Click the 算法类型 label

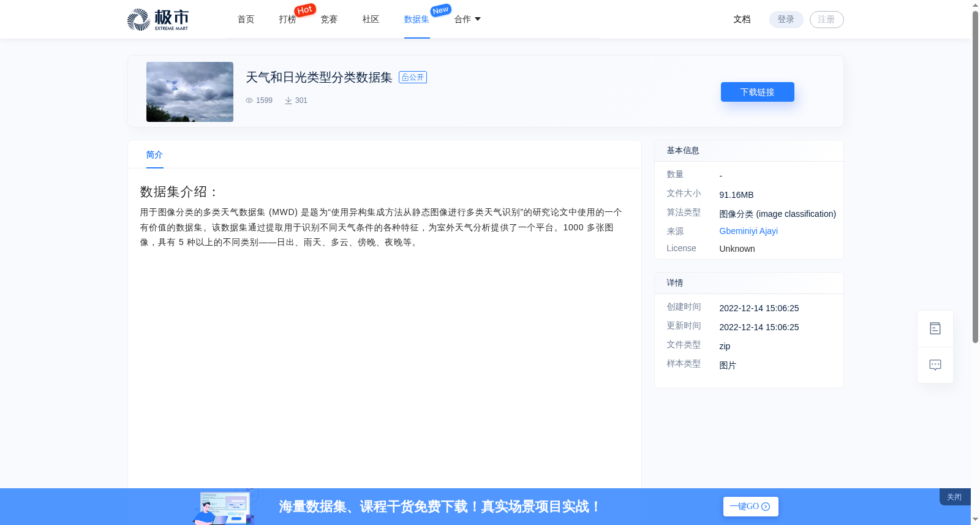684,212
